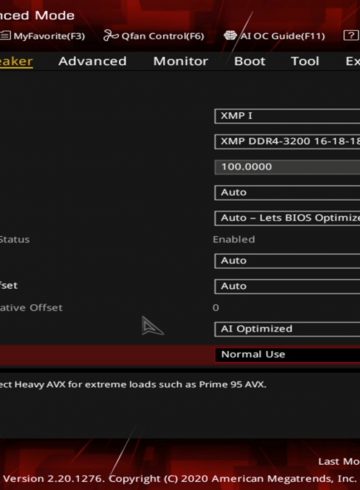Open Auto dropdown directly below Enabled status
The height and width of the screenshot is (490, 360).
coord(287,261)
